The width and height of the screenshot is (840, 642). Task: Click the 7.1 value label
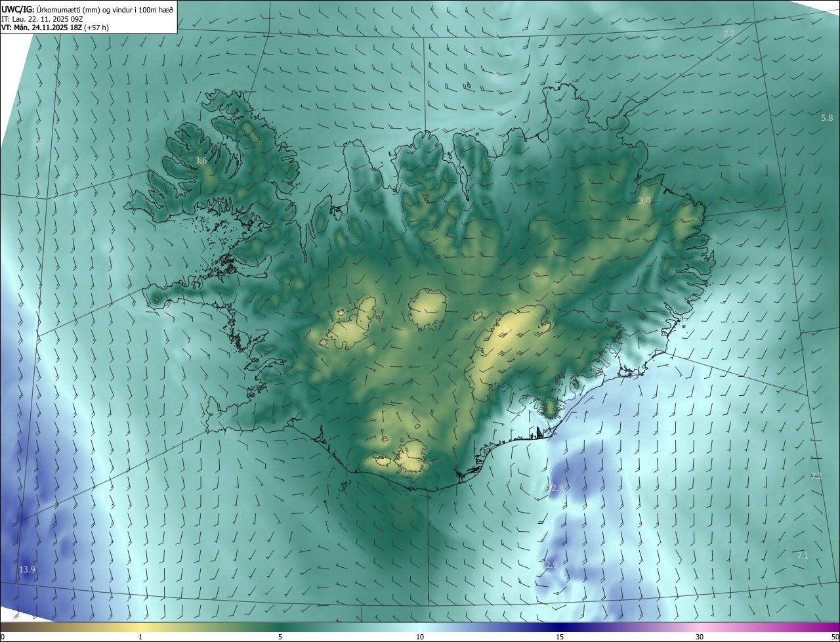[x=803, y=555]
